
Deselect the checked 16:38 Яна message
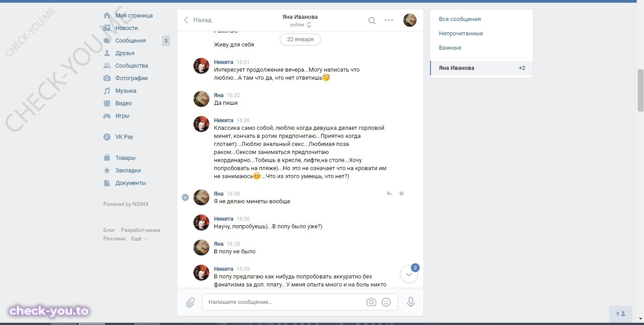(185, 197)
